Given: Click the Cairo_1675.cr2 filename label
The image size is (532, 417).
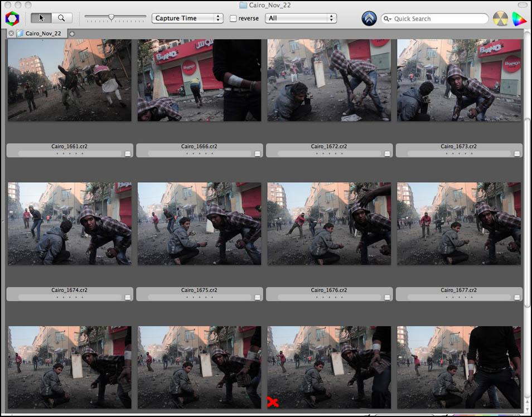Looking at the screenshot, I should (x=199, y=290).
